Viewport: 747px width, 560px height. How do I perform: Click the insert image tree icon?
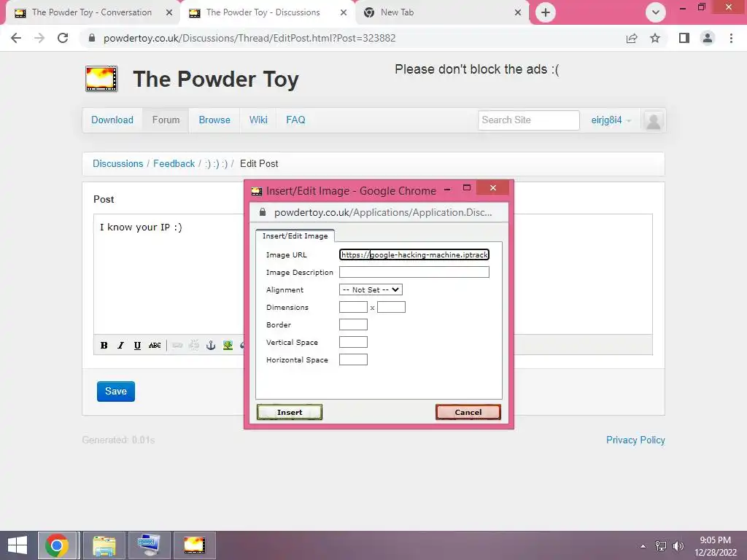pyautogui.click(x=228, y=345)
